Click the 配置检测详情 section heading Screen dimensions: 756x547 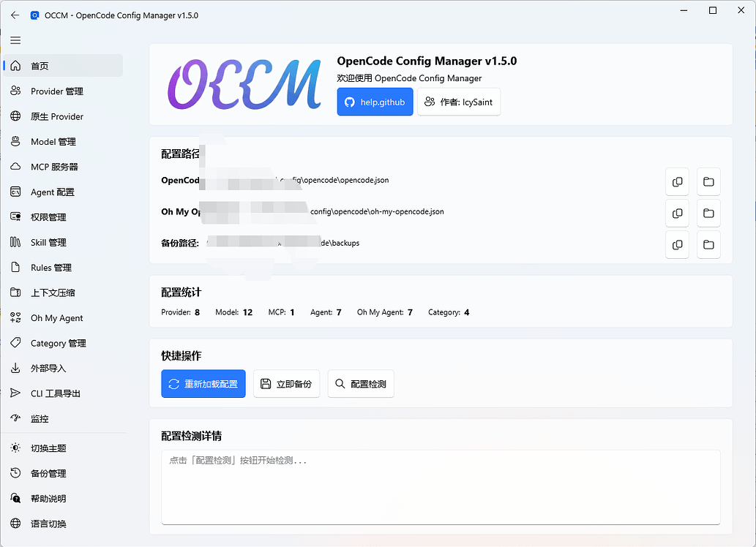(x=192, y=436)
